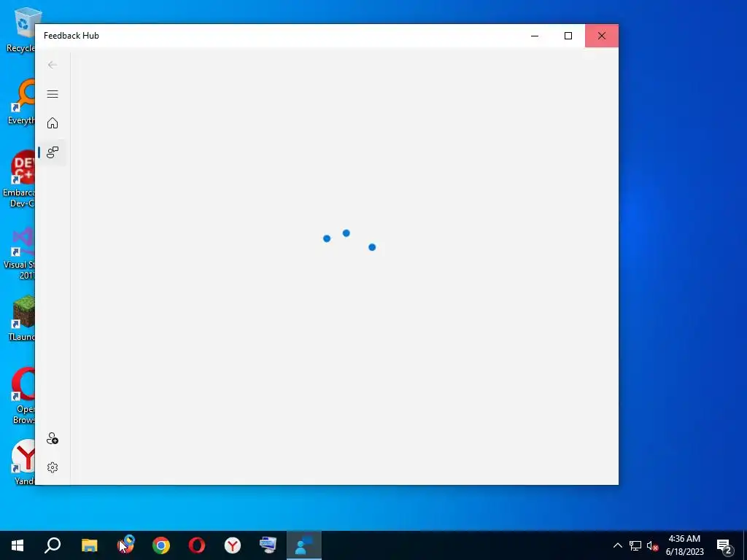
Task: Select the Feedback section in sidebar
Action: (53, 152)
